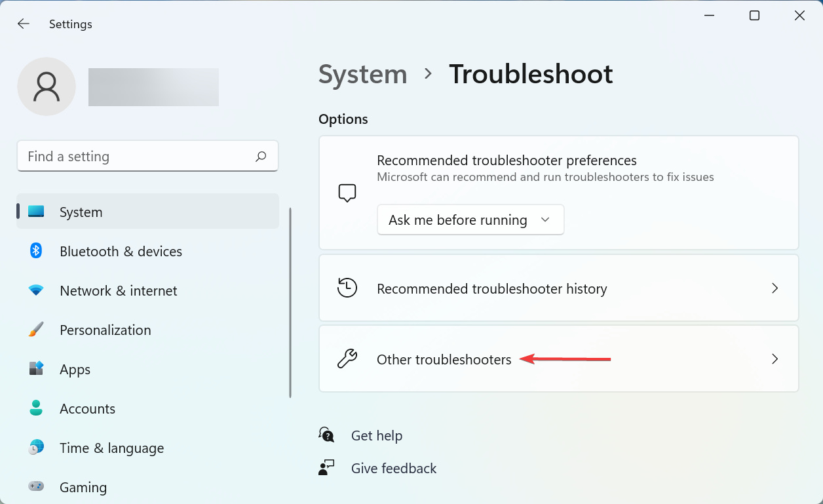Click the Recommended troubleshooter preferences title

pos(507,160)
